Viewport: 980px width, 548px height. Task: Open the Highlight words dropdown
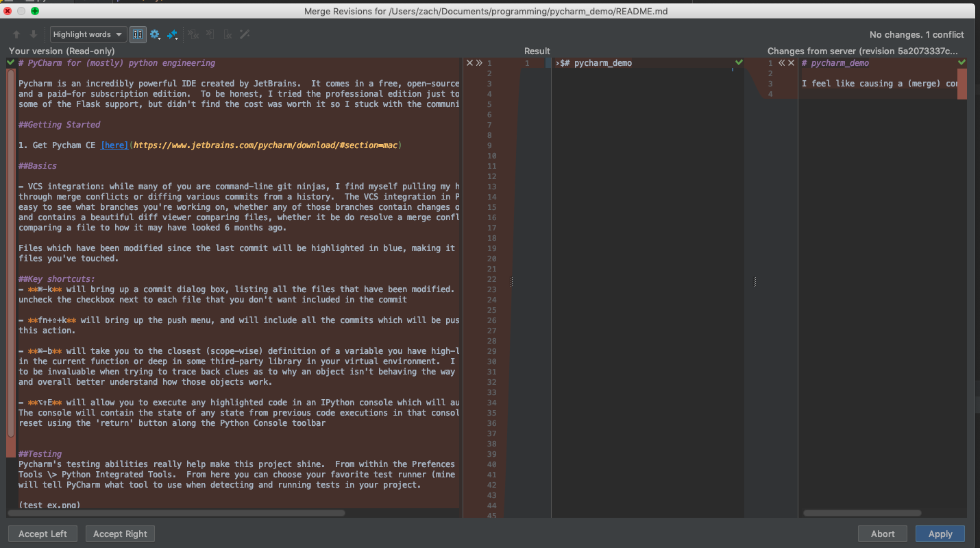click(x=88, y=34)
